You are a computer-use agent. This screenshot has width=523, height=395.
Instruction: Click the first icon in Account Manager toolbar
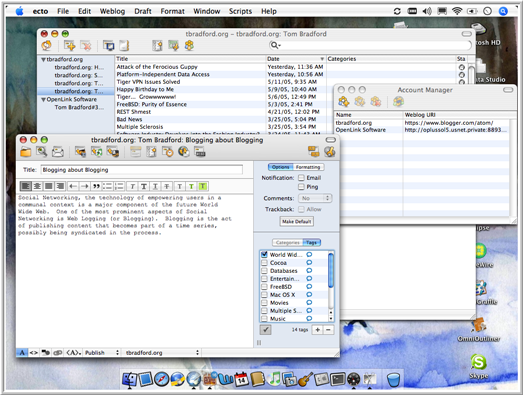click(x=344, y=101)
